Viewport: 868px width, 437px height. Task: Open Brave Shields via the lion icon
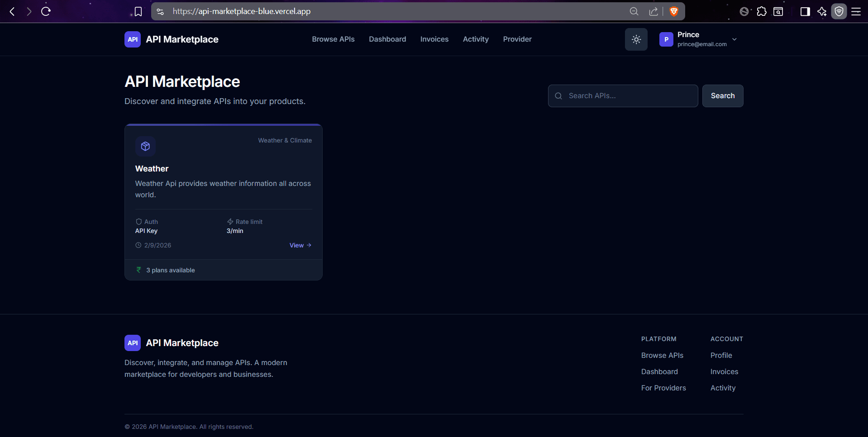click(x=674, y=11)
